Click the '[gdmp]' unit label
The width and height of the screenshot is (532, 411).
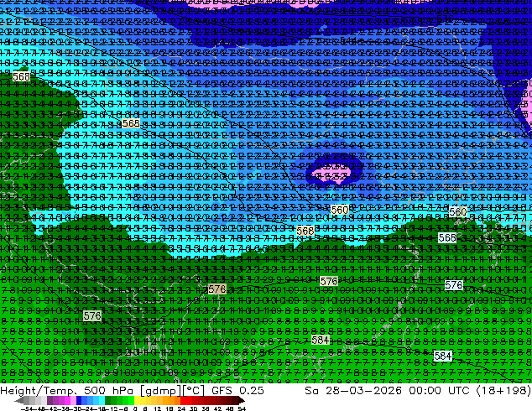pyautogui.click(x=159, y=391)
